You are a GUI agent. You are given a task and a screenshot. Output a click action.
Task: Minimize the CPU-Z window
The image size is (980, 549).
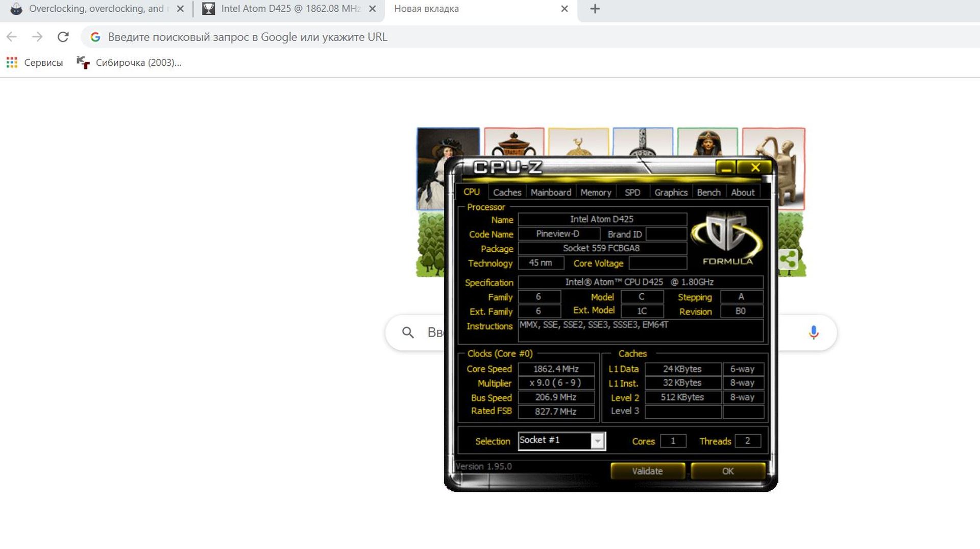[725, 167]
